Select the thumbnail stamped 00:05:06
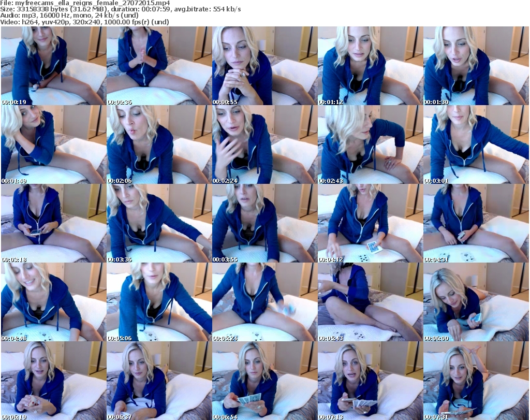The width and height of the screenshot is (530, 420). click(159, 302)
